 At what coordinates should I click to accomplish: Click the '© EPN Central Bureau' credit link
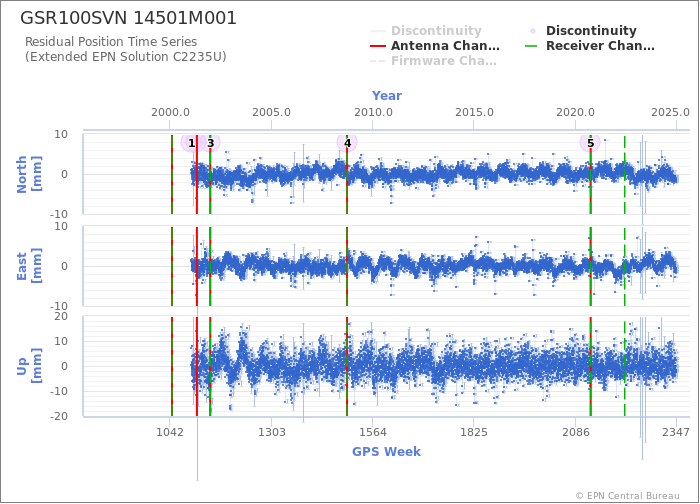[x=628, y=496]
